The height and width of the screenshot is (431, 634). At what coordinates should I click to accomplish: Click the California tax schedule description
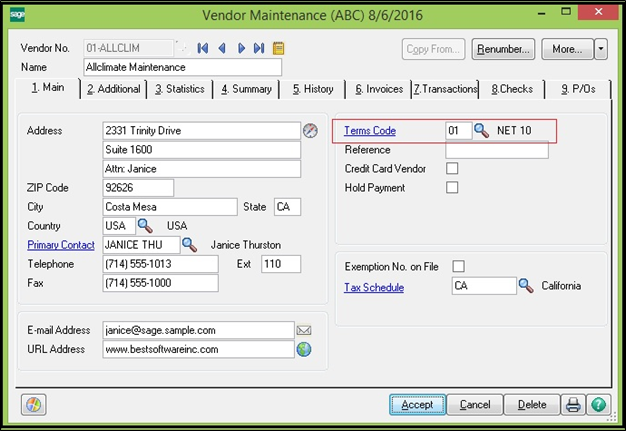561,286
